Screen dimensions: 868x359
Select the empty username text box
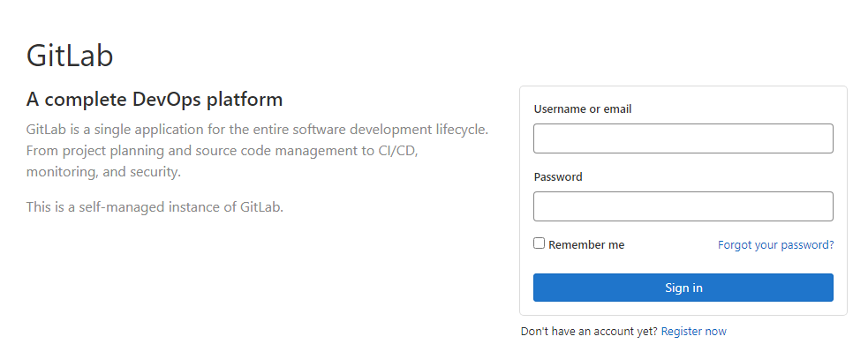pos(683,138)
